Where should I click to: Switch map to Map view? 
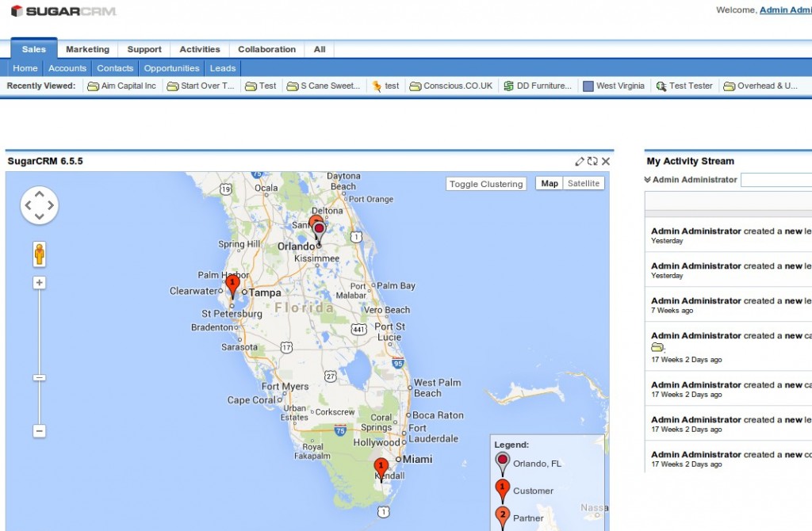pos(550,183)
